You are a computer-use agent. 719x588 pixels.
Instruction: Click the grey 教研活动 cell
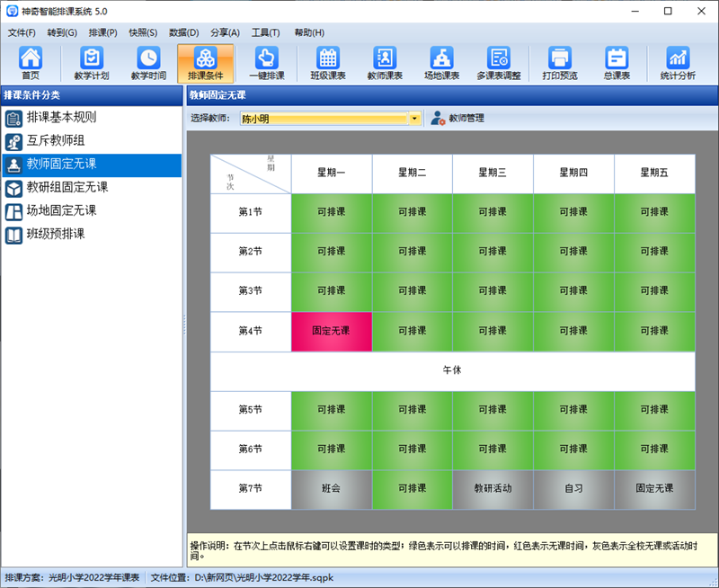tap(493, 489)
